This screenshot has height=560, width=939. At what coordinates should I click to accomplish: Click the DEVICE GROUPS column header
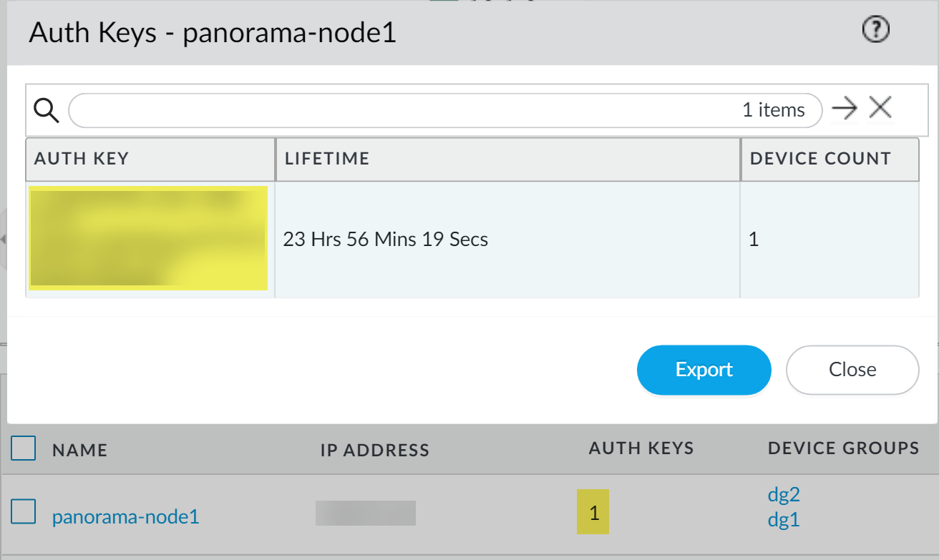(843, 448)
